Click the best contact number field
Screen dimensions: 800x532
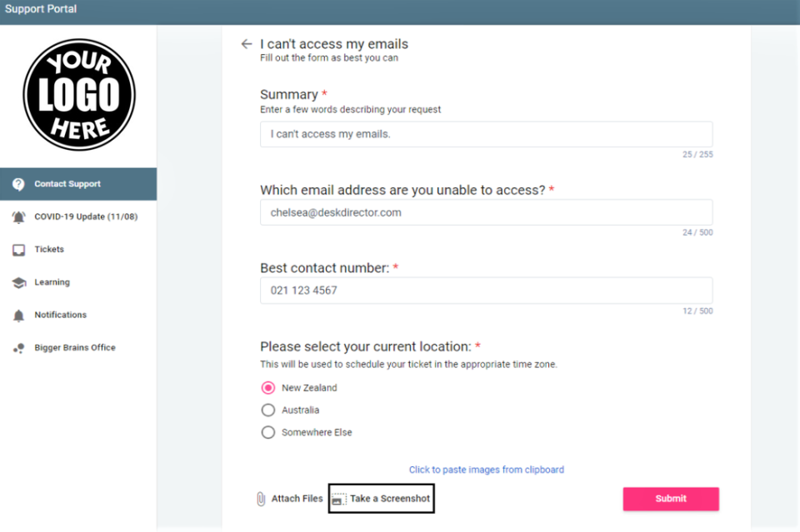click(x=486, y=290)
